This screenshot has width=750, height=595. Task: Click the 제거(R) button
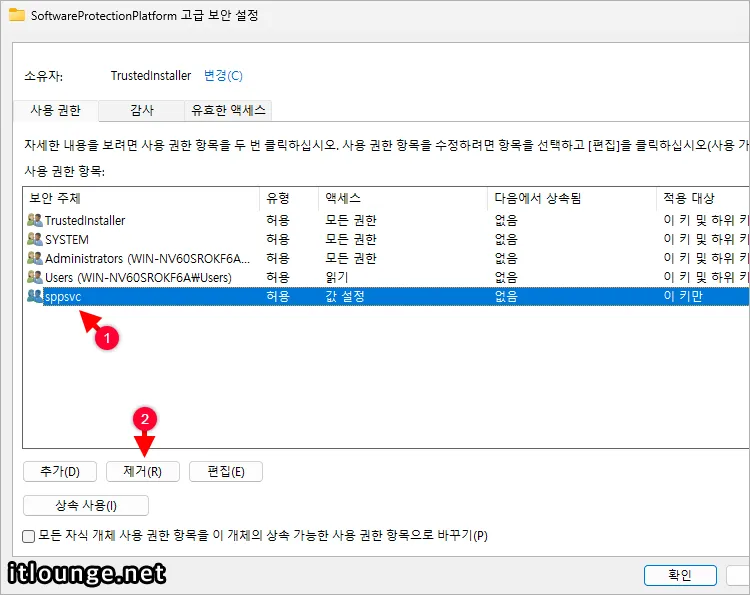pos(143,472)
